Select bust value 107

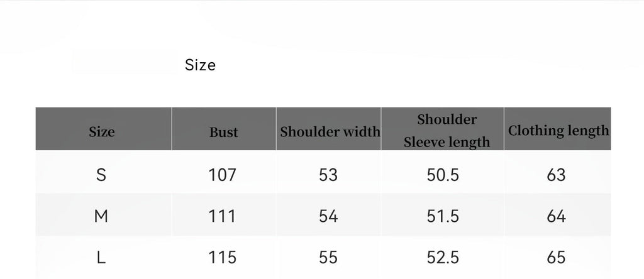click(222, 174)
